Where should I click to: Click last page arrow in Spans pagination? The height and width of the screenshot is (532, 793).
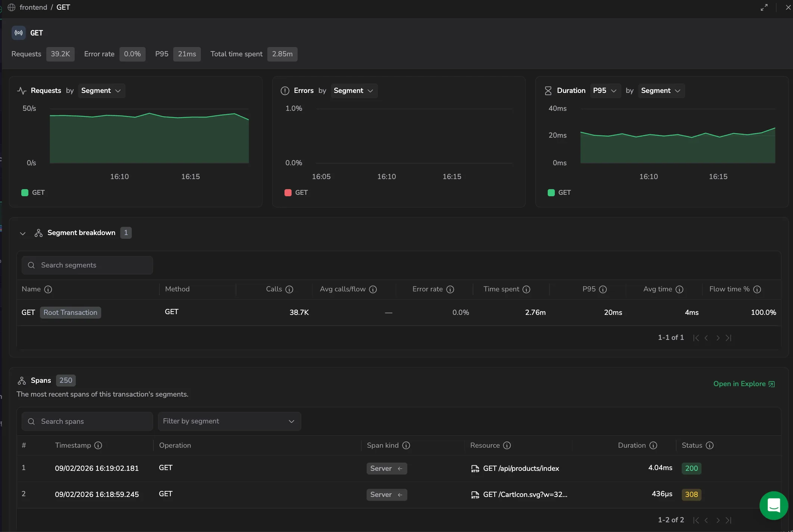728,520
